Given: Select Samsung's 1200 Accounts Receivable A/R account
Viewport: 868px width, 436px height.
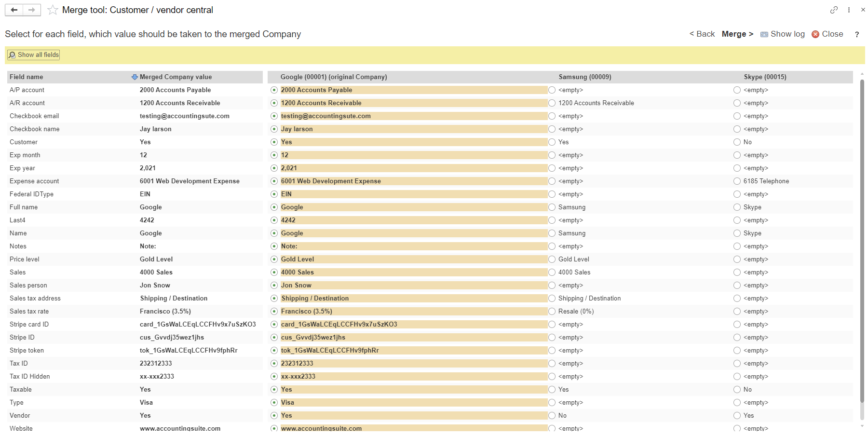Looking at the screenshot, I should (552, 103).
